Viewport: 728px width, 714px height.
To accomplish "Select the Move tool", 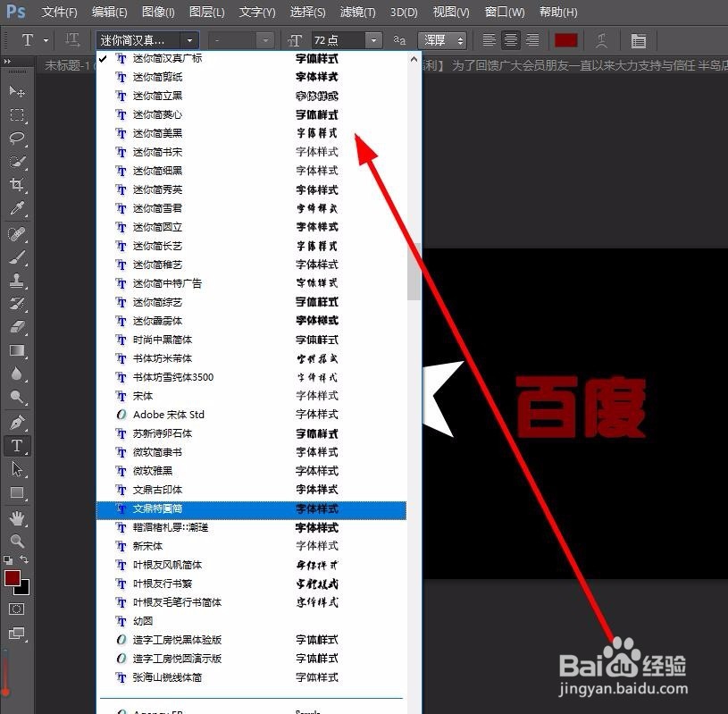I will pyautogui.click(x=17, y=91).
